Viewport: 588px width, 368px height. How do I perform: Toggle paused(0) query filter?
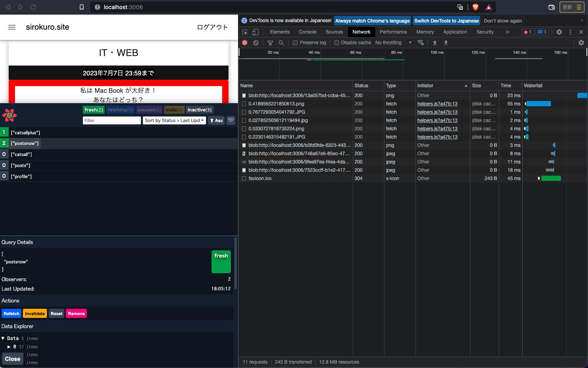point(149,110)
